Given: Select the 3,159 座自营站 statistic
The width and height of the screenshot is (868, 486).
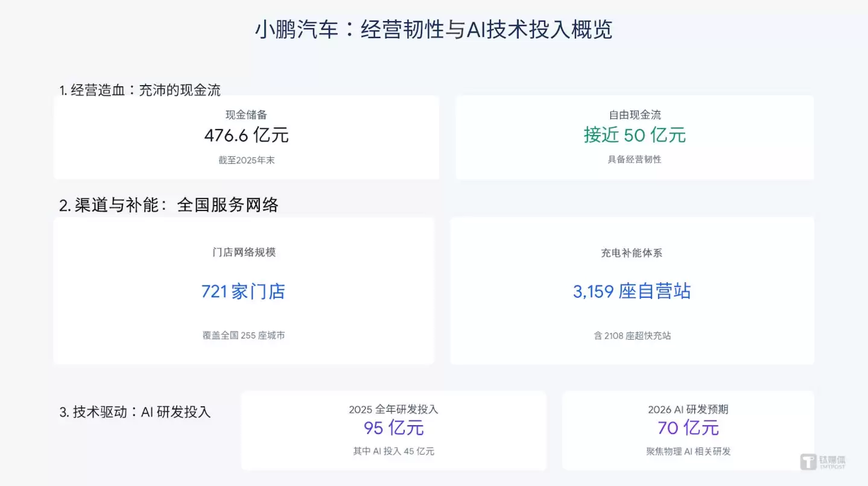Looking at the screenshot, I should coord(632,291).
